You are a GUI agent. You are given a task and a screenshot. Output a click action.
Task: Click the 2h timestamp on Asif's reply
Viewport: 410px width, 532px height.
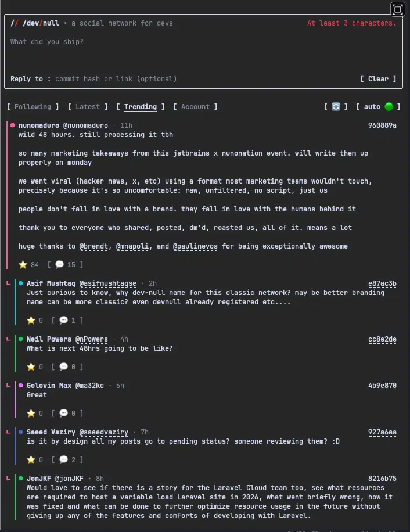click(153, 283)
